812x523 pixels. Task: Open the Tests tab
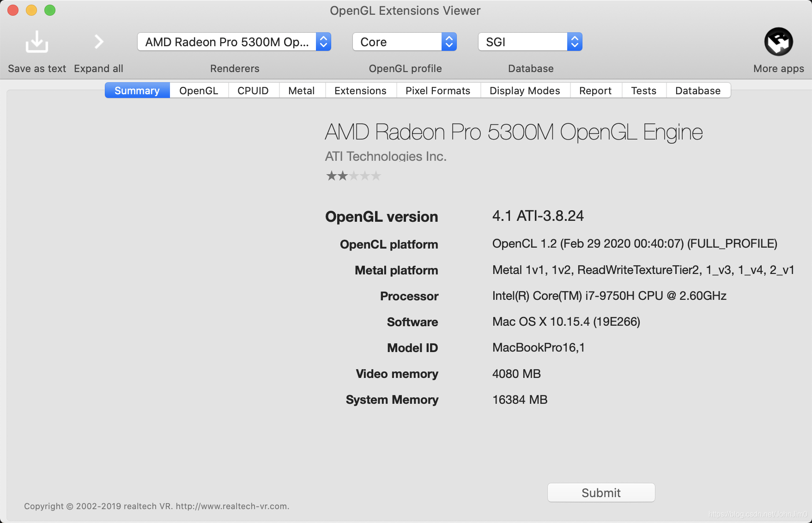(x=644, y=91)
